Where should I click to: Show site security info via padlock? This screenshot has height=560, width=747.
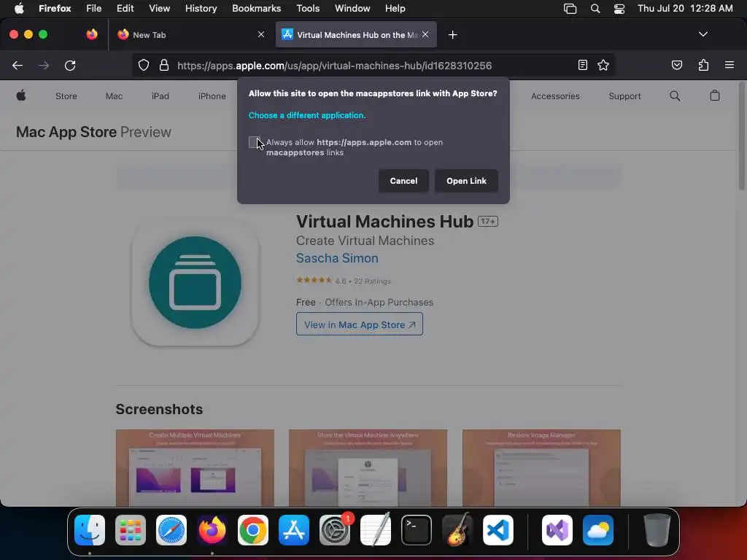(164, 65)
